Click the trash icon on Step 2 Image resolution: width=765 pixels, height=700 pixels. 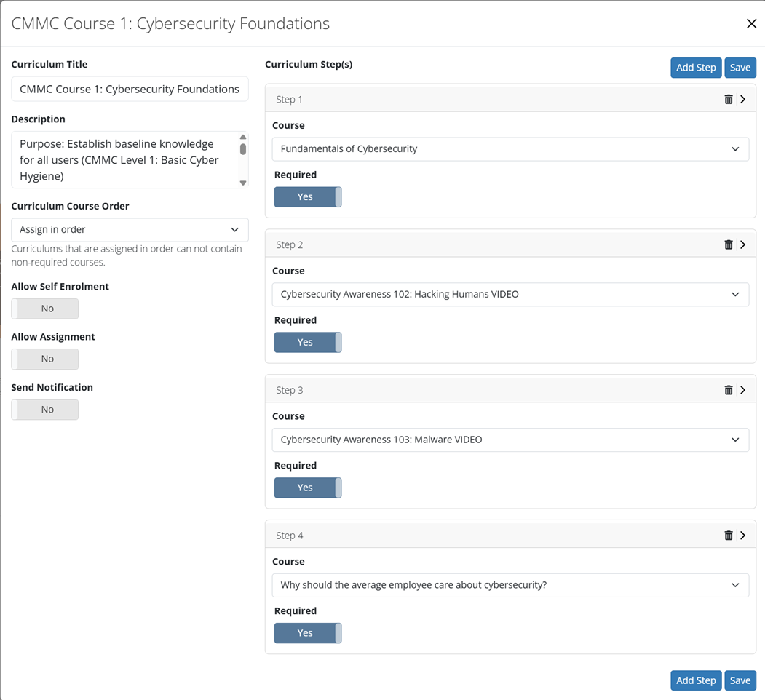729,245
